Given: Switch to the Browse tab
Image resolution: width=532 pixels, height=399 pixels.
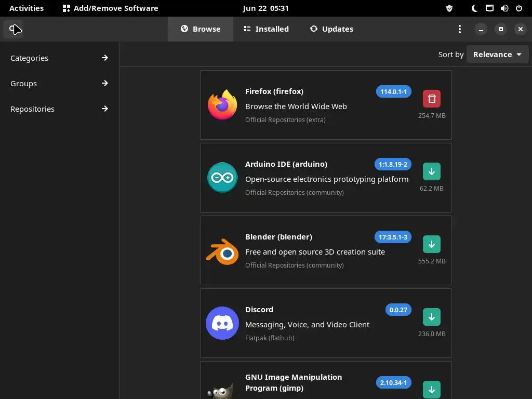Looking at the screenshot, I should [201, 29].
